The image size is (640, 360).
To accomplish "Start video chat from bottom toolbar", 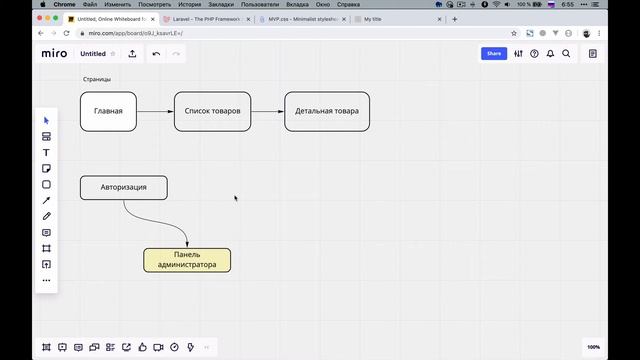I will point(158,347).
